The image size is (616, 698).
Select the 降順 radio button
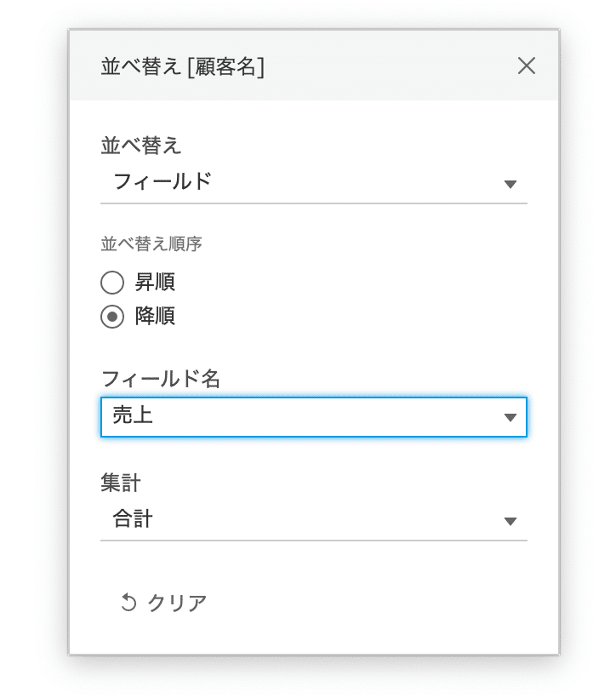(x=112, y=317)
